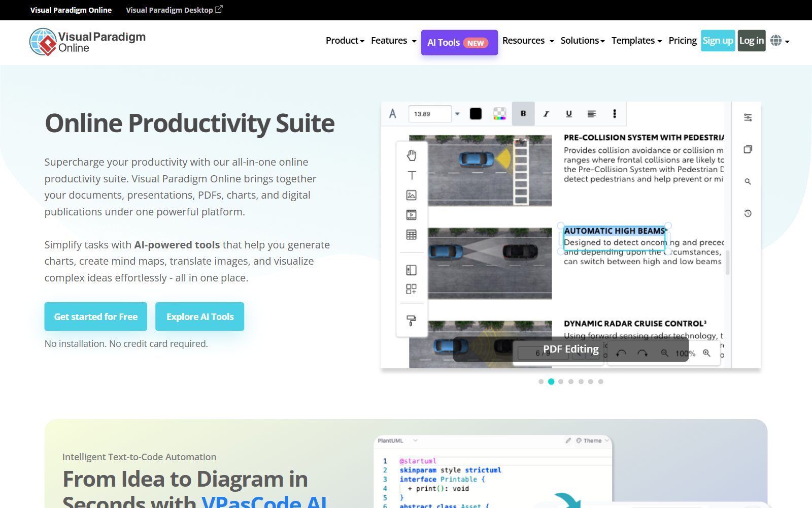Select the text T tool icon
This screenshot has width=812, height=508.
pyautogui.click(x=412, y=175)
